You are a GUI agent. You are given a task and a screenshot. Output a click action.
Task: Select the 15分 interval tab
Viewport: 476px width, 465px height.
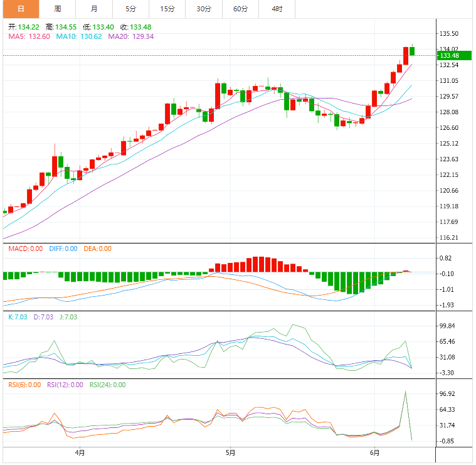click(x=167, y=9)
